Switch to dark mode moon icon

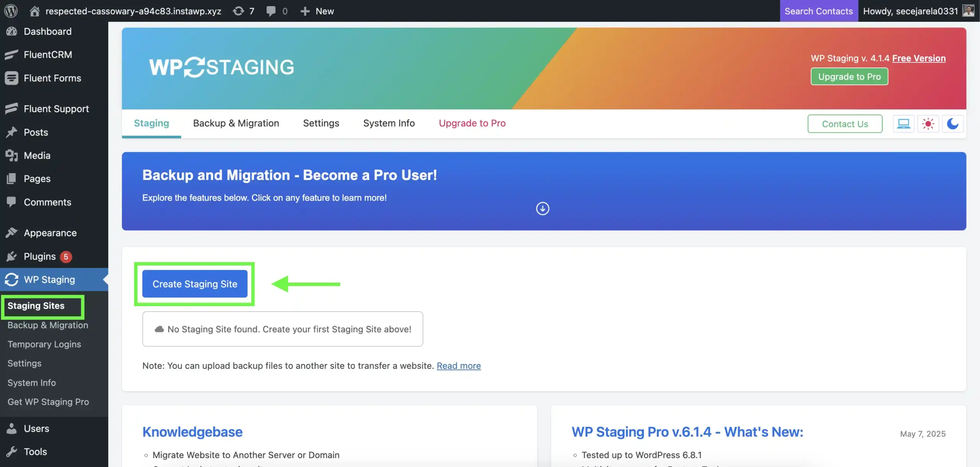coord(952,124)
